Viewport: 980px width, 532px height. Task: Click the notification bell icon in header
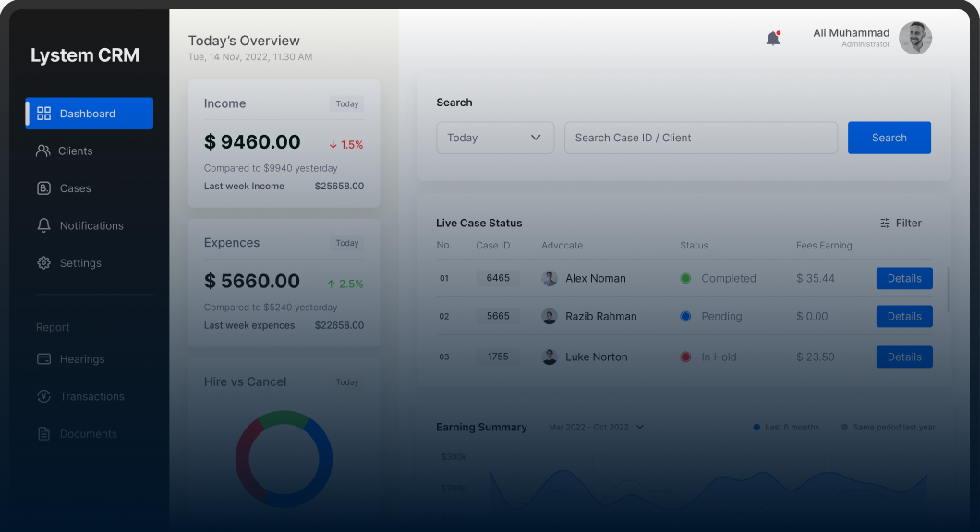pos(773,39)
